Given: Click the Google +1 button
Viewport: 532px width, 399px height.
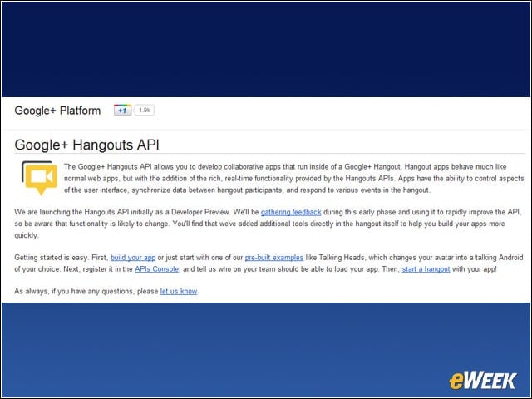Looking at the screenshot, I should pyautogui.click(x=122, y=111).
